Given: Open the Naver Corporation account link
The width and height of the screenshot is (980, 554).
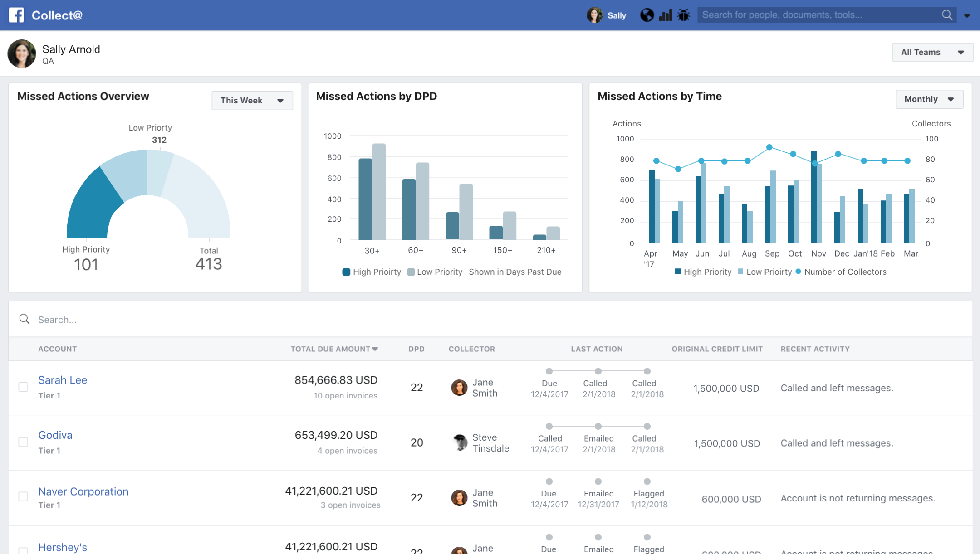Looking at the screenshot, I should pos(83,491).
